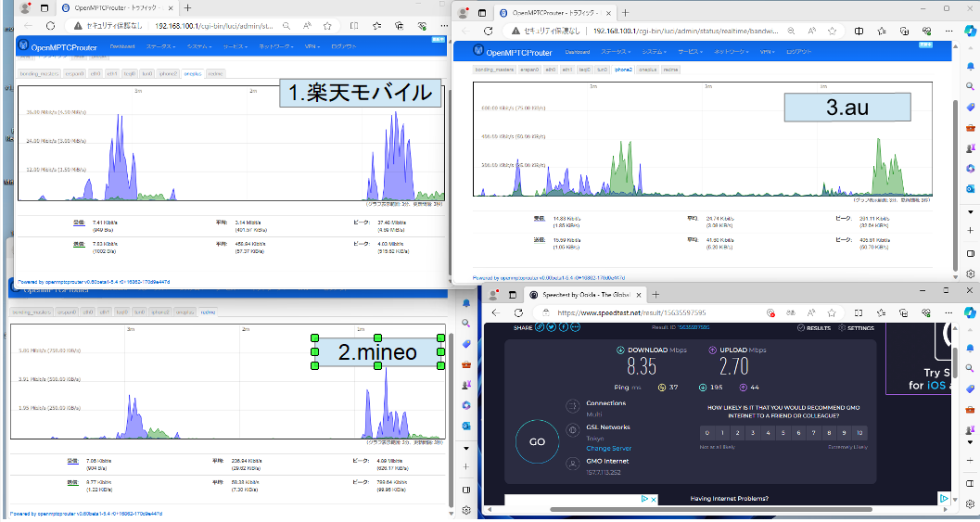Click the Change Server link
This screenshot has width=980, height=522.
tap(609, 448)
